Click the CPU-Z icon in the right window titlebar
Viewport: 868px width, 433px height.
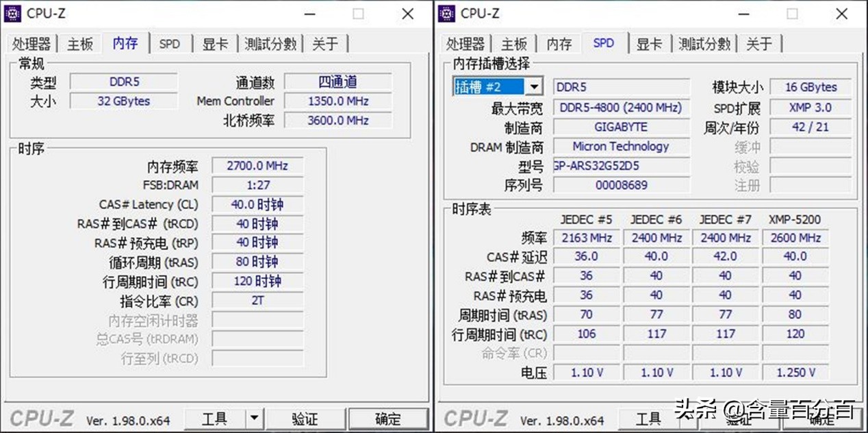click(x=447, y=13)
